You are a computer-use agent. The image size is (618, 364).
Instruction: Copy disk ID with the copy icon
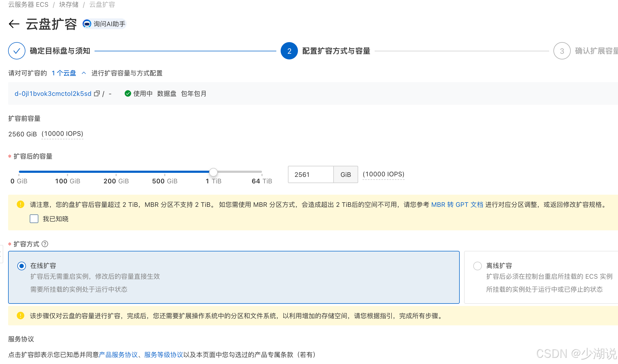click(x=97, y=94)
